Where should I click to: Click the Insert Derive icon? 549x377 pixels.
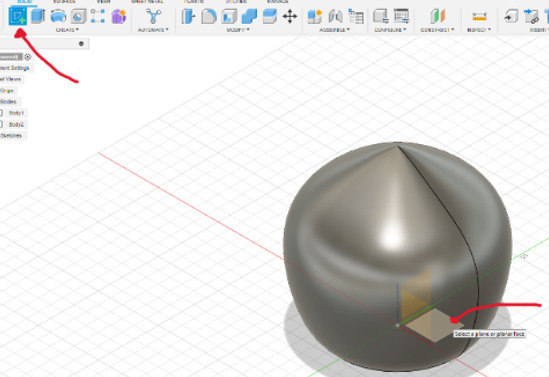(511, 16)
